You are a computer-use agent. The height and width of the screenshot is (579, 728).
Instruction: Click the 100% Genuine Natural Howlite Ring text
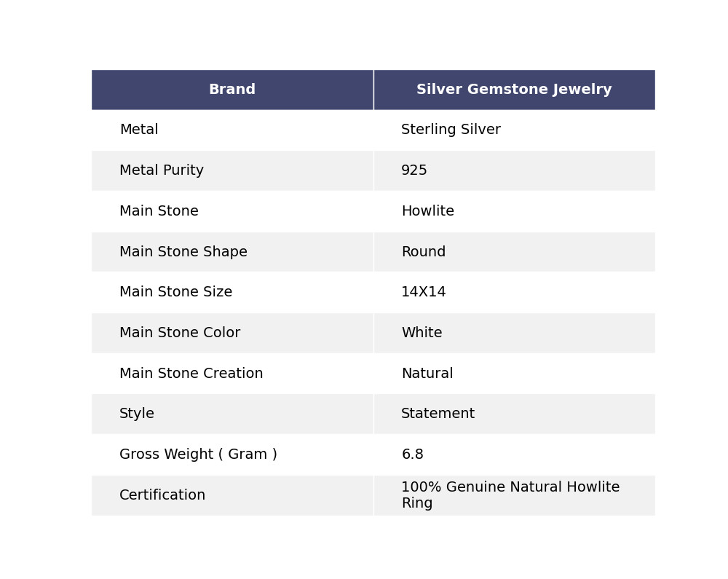tap(510, 495)
